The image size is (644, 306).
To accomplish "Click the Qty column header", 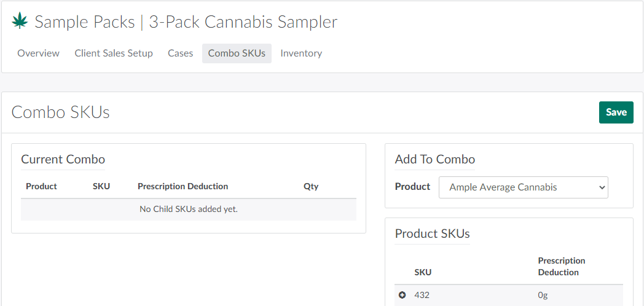I will click(x=311, y=186).
